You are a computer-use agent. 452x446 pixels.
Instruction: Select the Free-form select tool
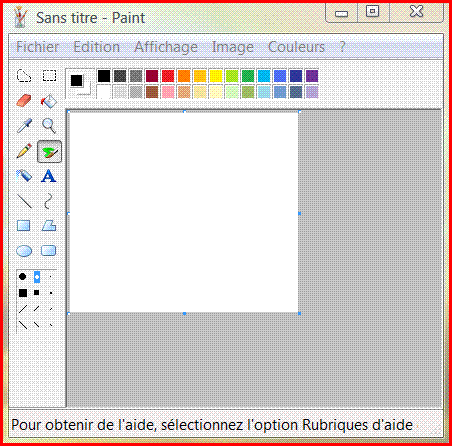(x=24, y=76)
